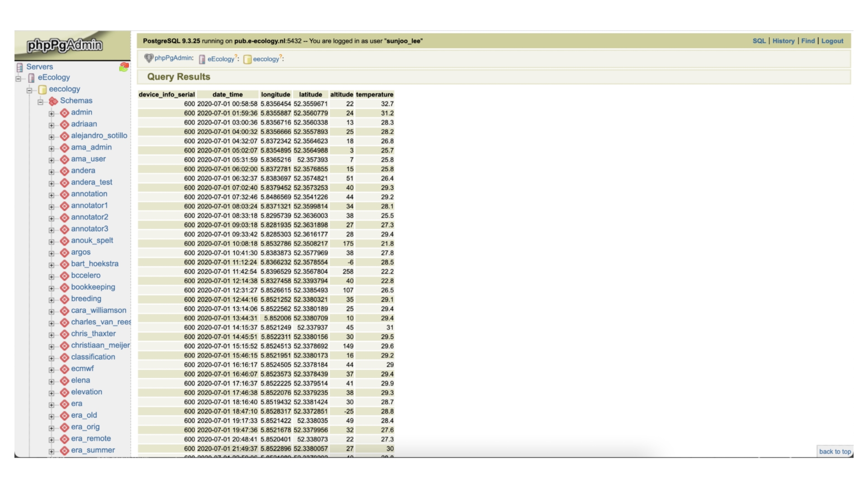868x488 pixels.
Task: Expand the annotation schema node
Action: point(52,195)
